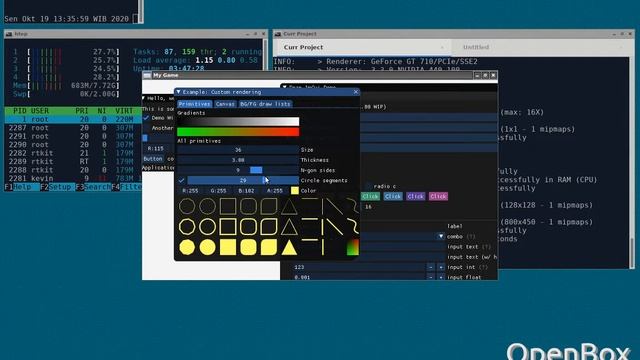Click the Size slider showing 36
The width and height of the screenshot is (640, 360).
pyautogui.click(x=238, y=150)
